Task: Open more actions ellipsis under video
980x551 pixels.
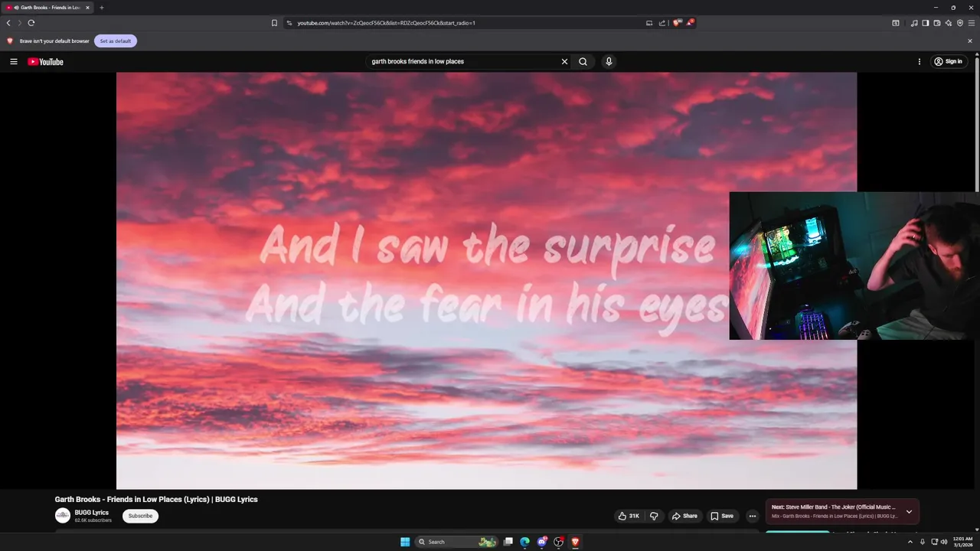Action: coord(752,516)
